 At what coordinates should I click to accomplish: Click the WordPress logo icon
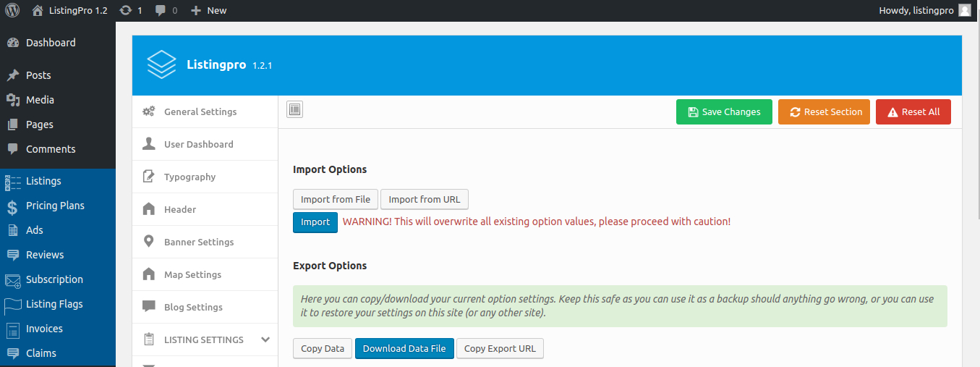tap(12, 10)
